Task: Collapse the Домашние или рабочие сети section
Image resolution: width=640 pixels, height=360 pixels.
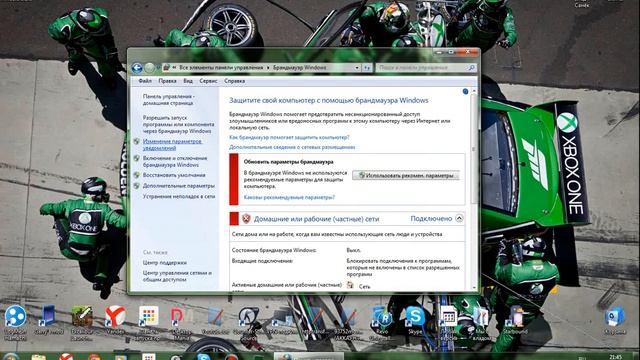Action: (459, 218)
